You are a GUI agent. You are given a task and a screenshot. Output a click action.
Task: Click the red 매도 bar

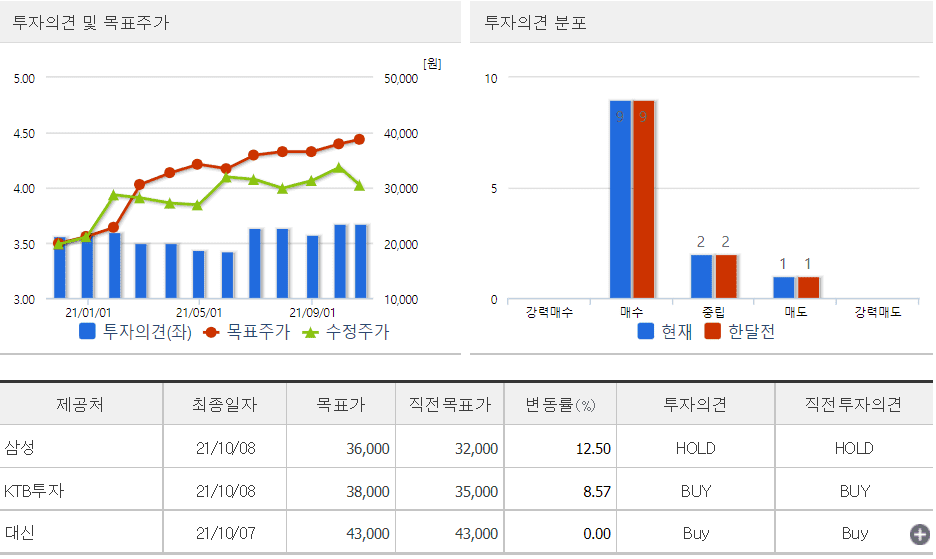click(808, 288)
